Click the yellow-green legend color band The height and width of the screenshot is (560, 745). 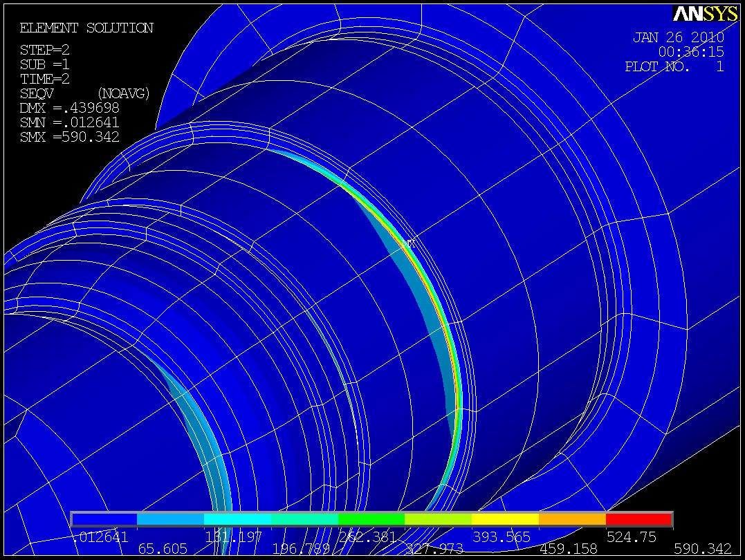click(438, 519)
